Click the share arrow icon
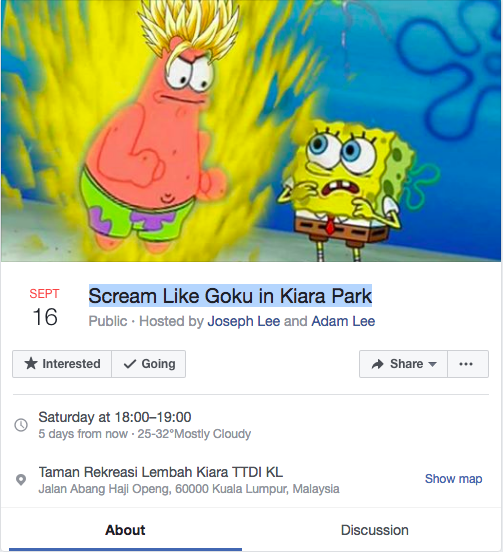This screenshot has width=503, height=552. [x=378, y=364]
